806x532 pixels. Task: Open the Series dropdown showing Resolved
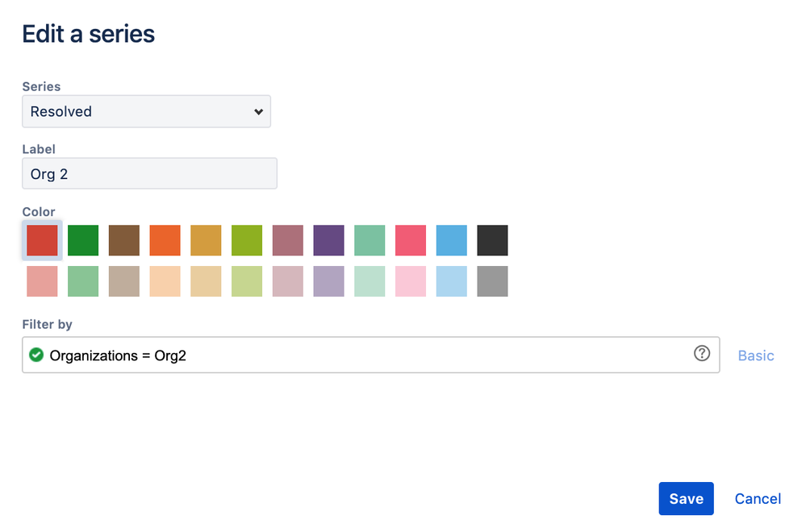point(146,111)
